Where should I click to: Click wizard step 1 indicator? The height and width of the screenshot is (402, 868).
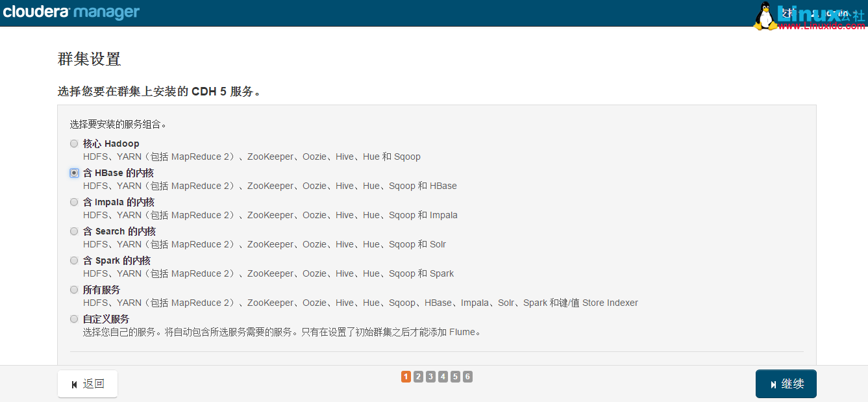[406, 376]
